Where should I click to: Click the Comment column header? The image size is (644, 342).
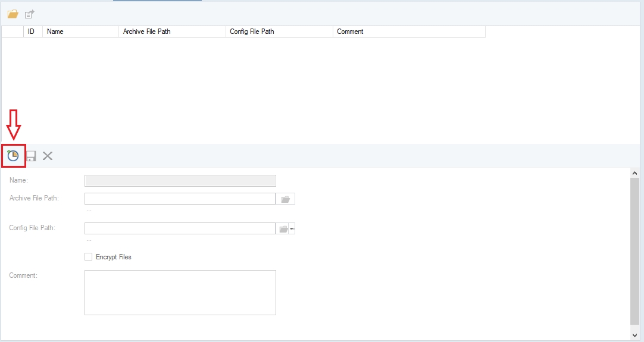point(409,32)
